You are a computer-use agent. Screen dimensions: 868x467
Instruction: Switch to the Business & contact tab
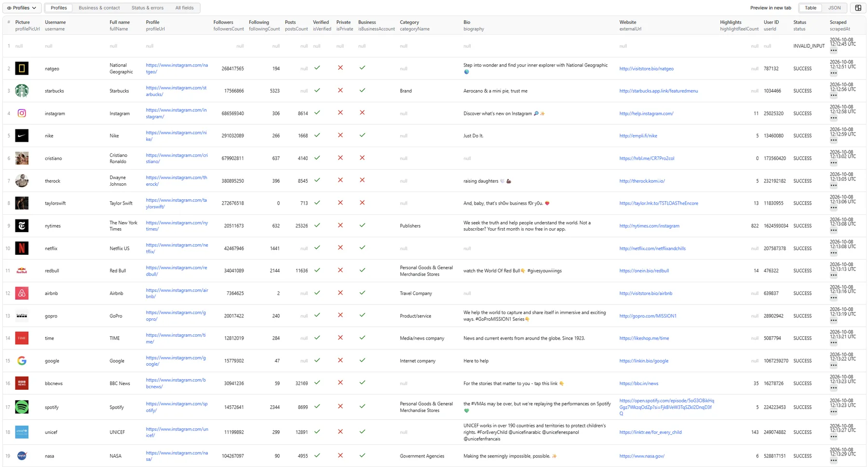point(99,8)
